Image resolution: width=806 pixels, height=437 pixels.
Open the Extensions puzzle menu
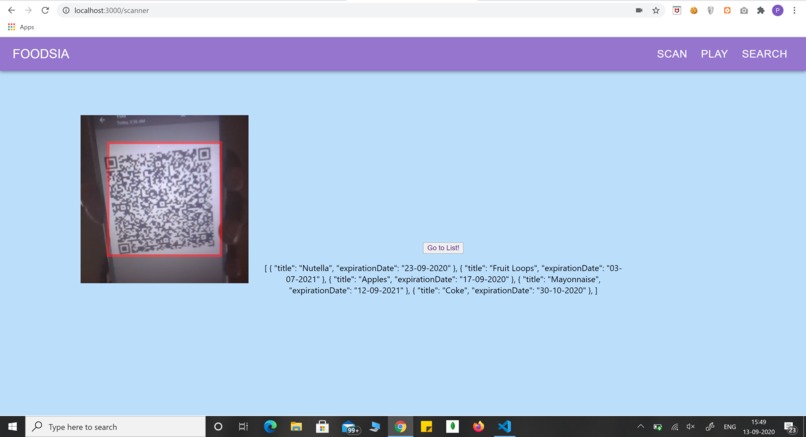[761, 10]
